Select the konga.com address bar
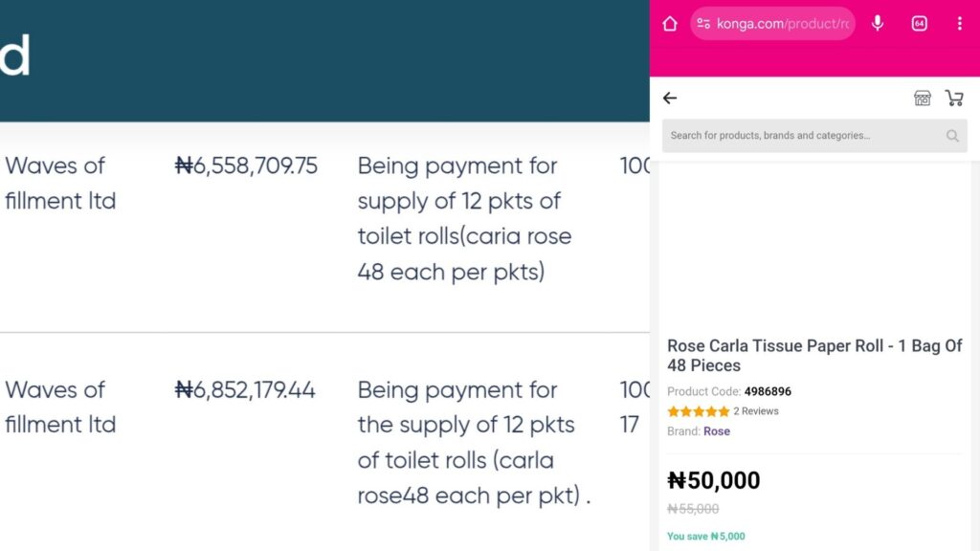 click(x=782, y=24)
